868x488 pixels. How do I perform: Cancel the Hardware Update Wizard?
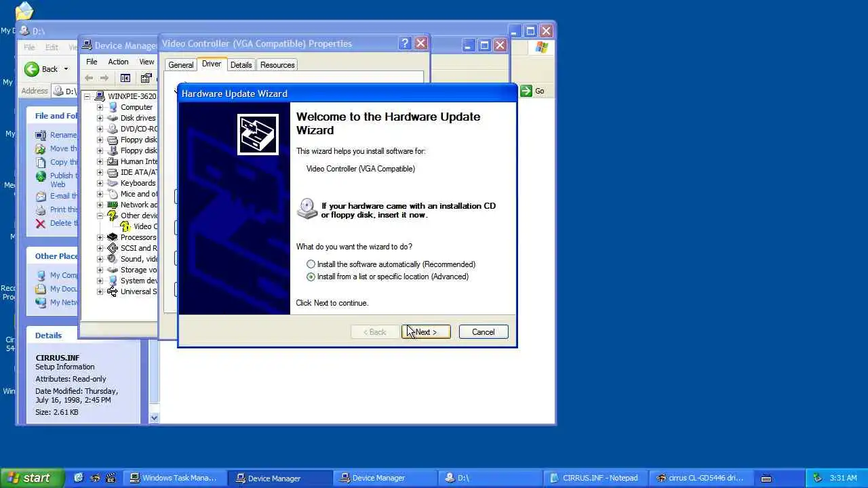click(x=484, y=332)
